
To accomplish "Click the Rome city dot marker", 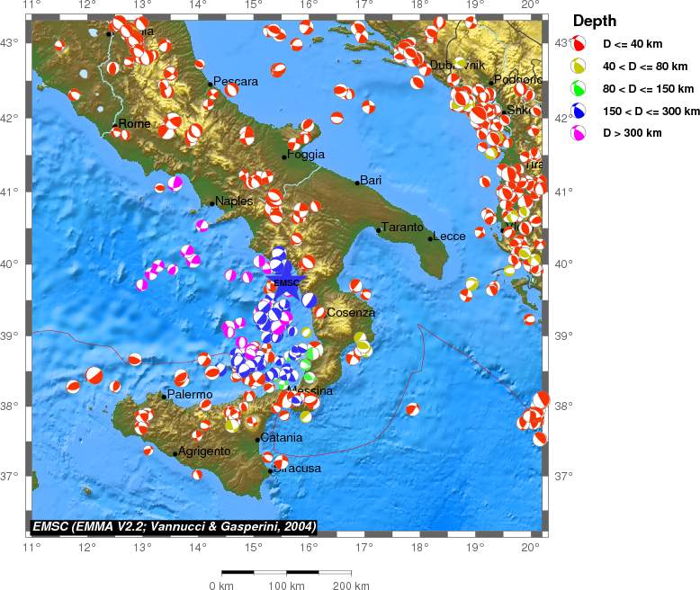I will point(114,125).
